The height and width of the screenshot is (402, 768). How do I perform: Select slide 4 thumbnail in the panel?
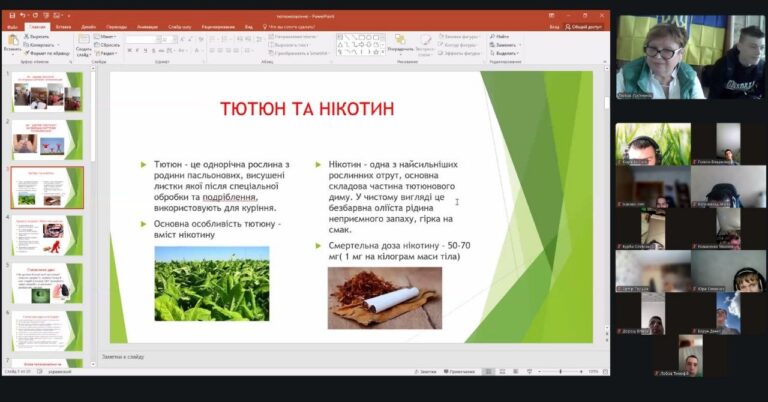48,236
